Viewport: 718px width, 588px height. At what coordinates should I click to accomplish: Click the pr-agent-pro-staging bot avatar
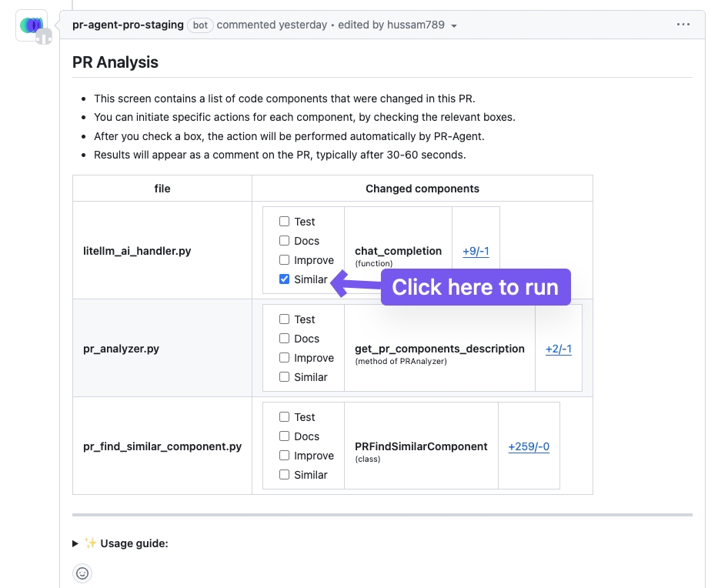[32, 25]
